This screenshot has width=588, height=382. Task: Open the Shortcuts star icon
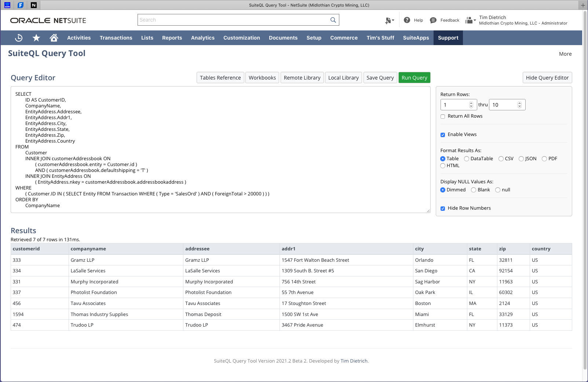(x=36, y=38)
